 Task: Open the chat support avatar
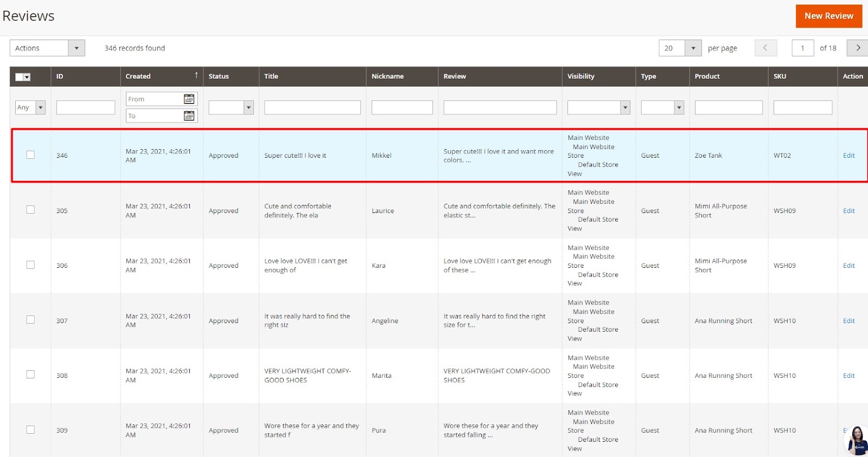coord(858,439)
